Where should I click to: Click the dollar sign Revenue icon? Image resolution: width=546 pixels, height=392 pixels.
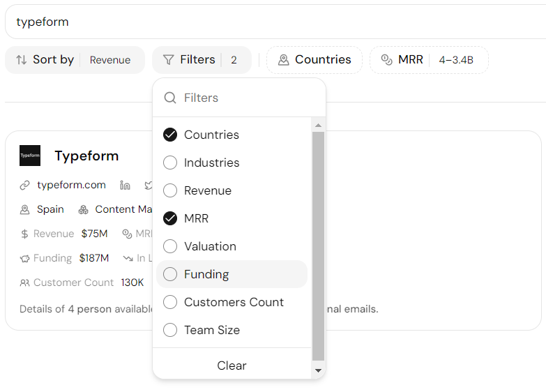pyautogui.click(x=24, y=234)
